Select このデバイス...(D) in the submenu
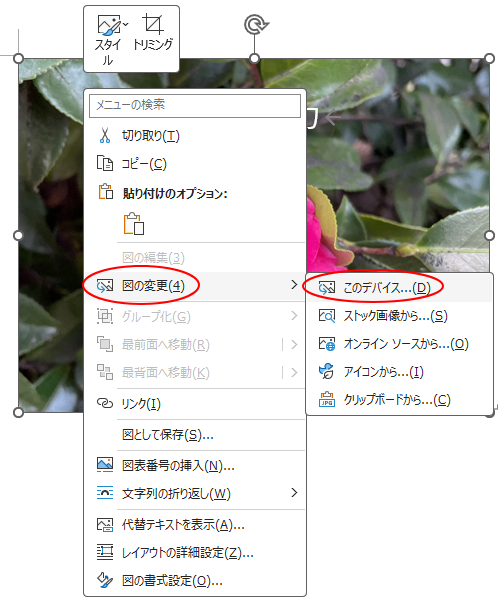The height and width of the screenshot is (602, 503). tap(399, 288)
